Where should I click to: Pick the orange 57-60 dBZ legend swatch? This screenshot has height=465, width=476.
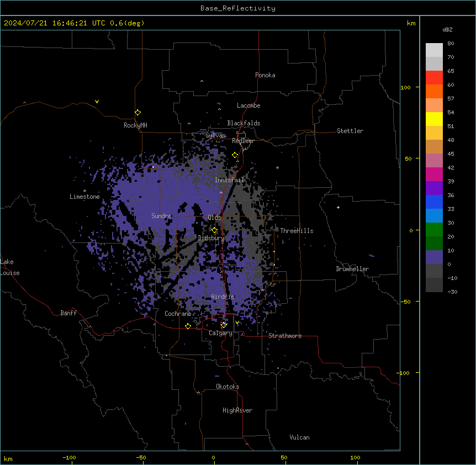[x=434, y=91]
